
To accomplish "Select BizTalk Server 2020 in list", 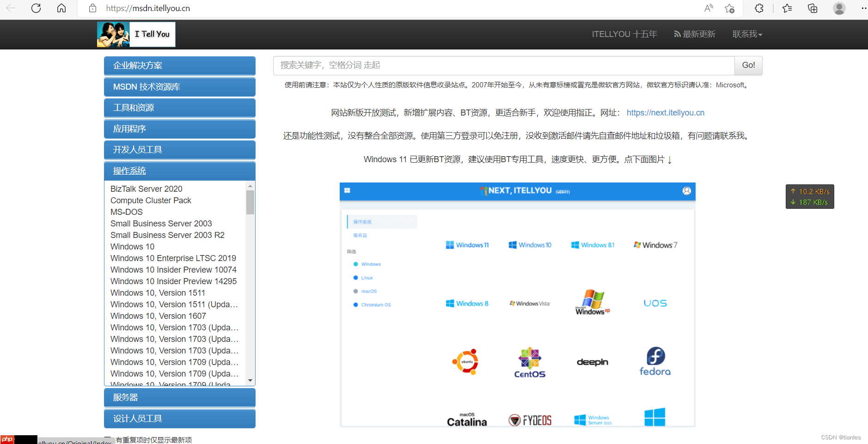I will pyautogui.click(x=147, y=189).
